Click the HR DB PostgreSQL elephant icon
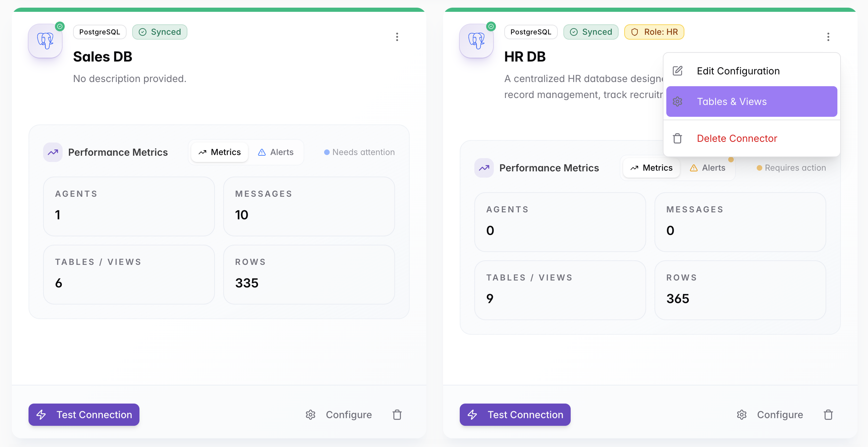Screen dimensions: 868x447 [x=476, y=41]
